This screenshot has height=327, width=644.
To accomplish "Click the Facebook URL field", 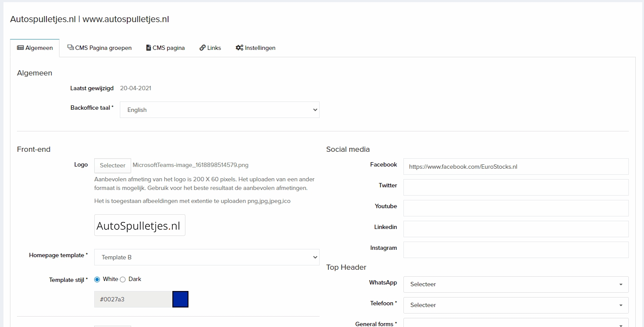I will click(x=516, y=167).
